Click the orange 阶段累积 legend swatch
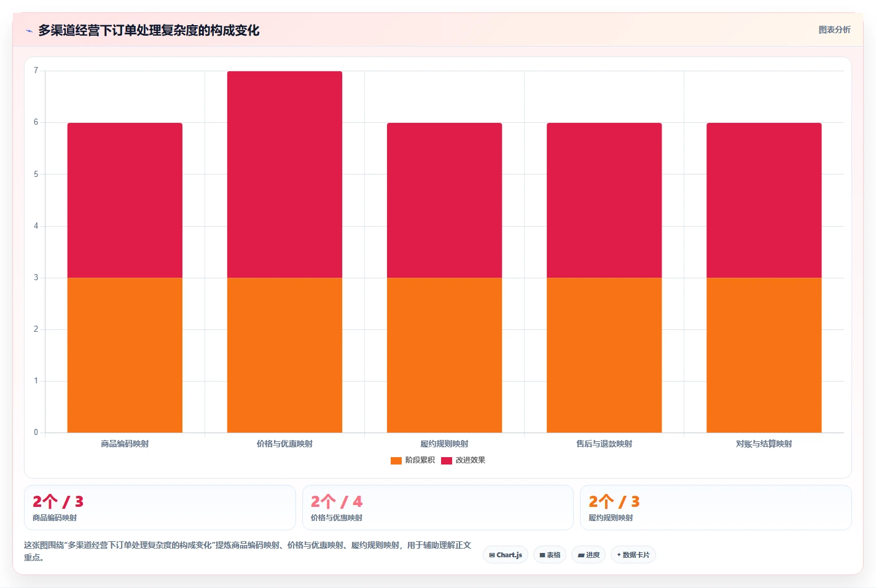This screenshot has width=876, height=588. 396,460
